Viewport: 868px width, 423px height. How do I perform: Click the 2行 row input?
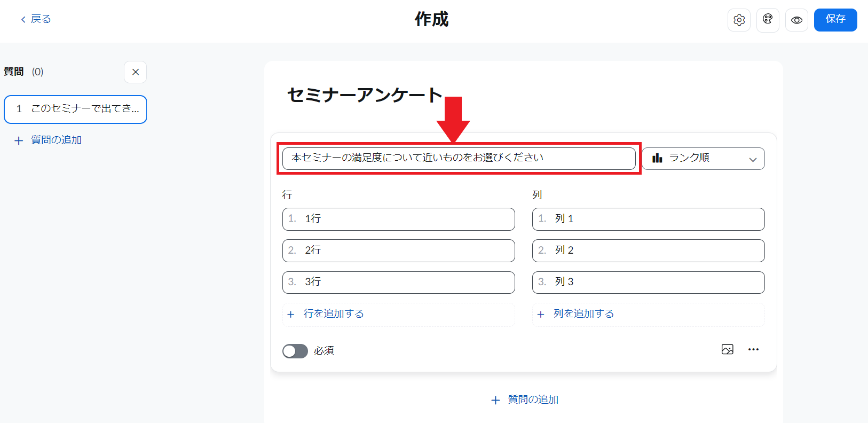coord(399,250)
